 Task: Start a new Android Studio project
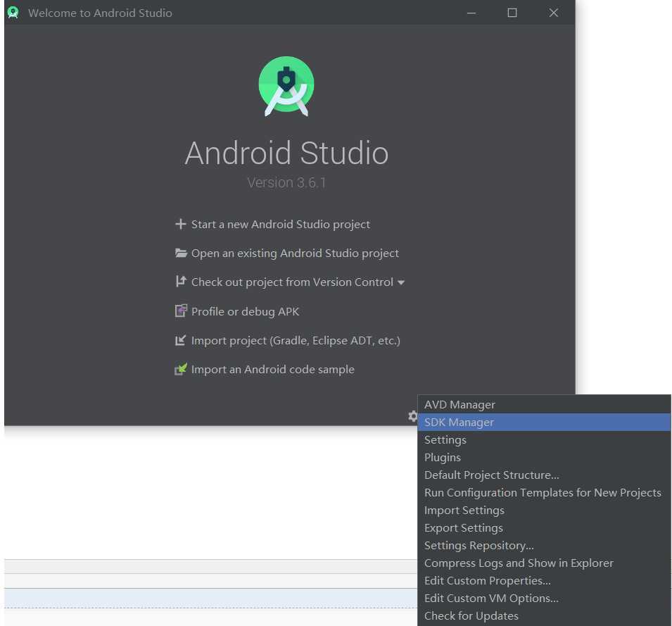tap(280, 224)
